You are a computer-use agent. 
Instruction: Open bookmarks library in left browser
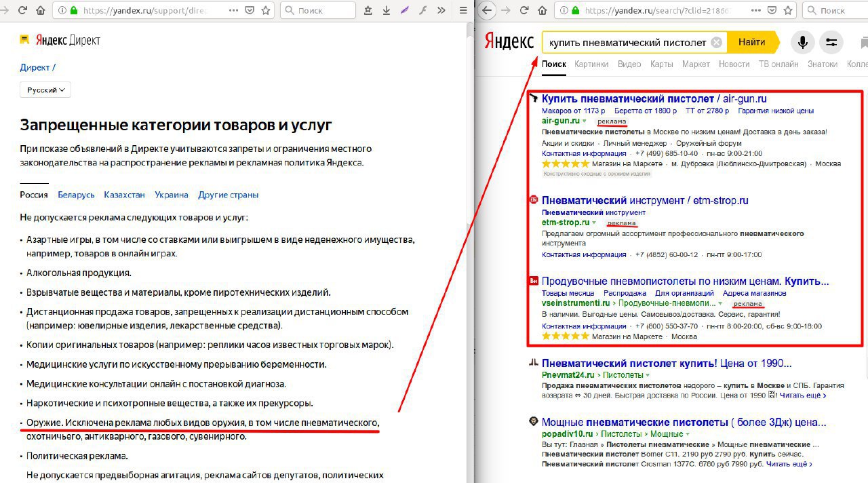[368, 10]
